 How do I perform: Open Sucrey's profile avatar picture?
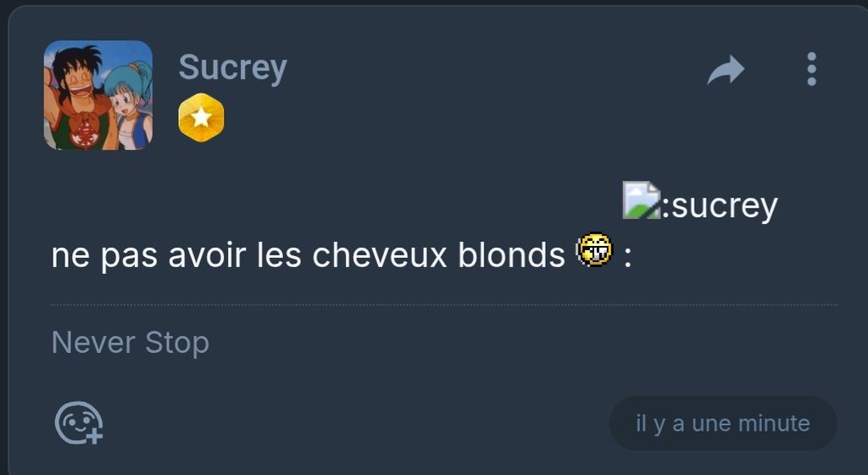coord(98,95)
